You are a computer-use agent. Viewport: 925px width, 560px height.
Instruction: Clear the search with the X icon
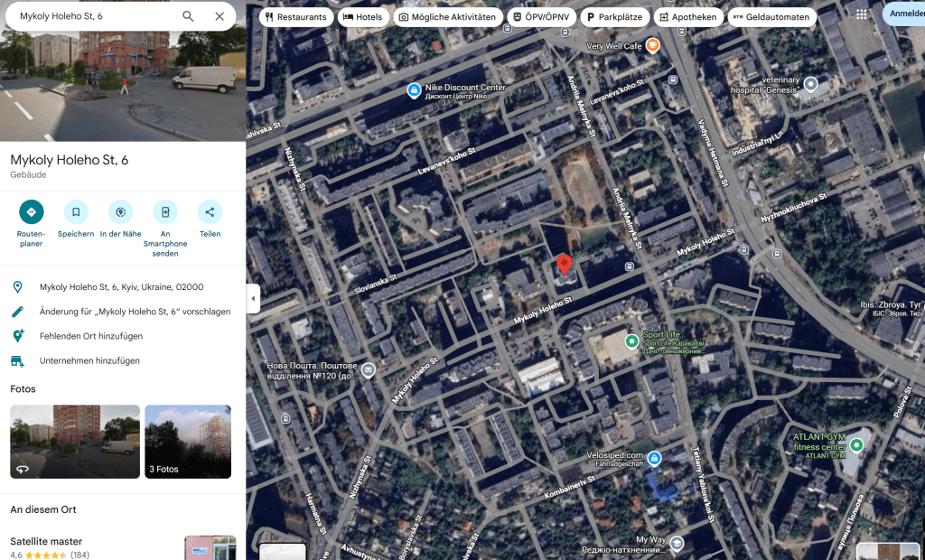click(x=220, y=16)
